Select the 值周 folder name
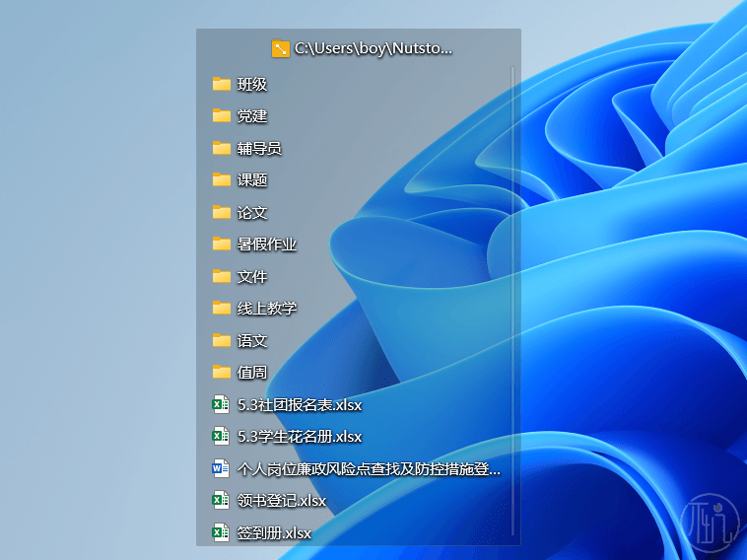The height and width of the screenshot is (560, 747). point(252,373)
